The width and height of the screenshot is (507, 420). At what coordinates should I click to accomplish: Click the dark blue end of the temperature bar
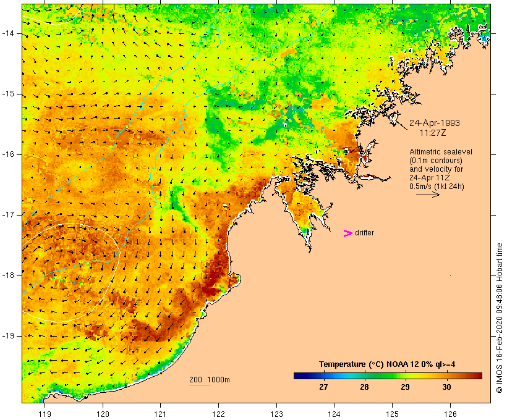pyautogui.click(x=298, y=376)
